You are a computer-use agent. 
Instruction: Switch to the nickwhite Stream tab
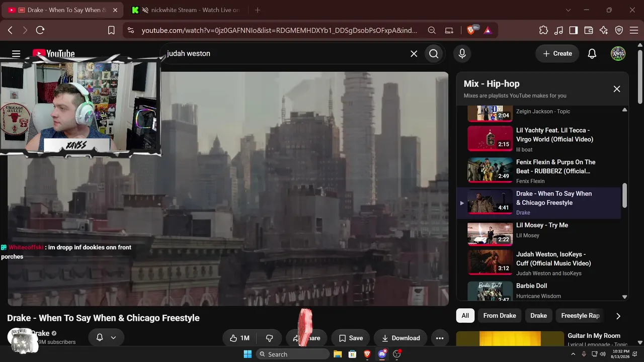pos(185,10)
